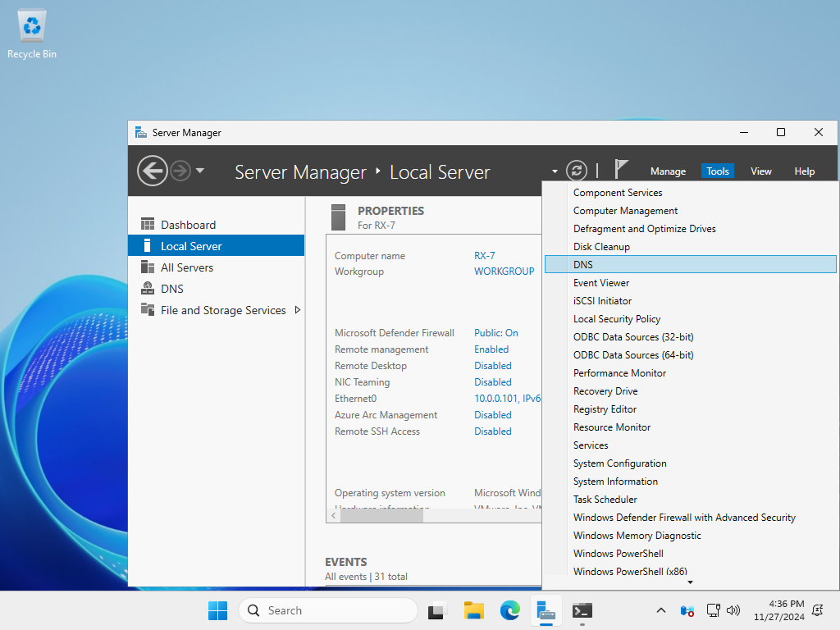Click Remote Desktop Disabled link
Image resolution: width=840 pixels, height=630 pixels.
(493, 366)
